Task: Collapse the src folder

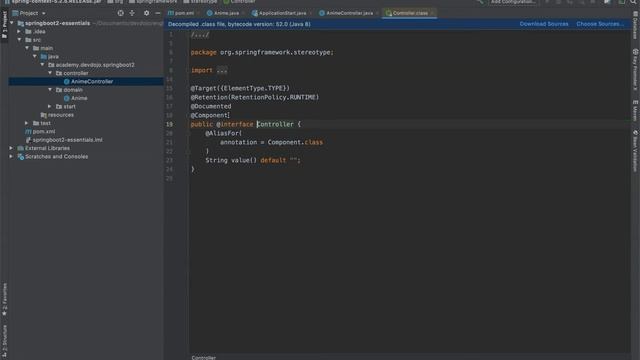Action: click(x=19, y=40)
